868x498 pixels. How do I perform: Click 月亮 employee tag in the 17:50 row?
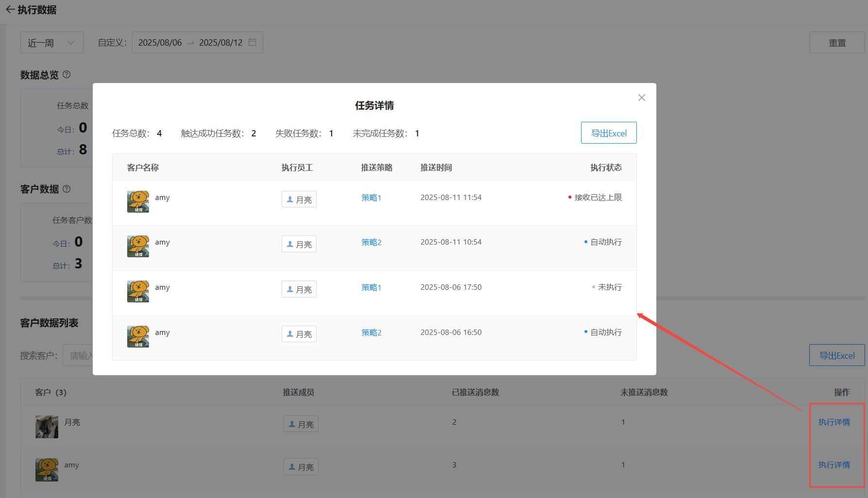tap(299, 289)
